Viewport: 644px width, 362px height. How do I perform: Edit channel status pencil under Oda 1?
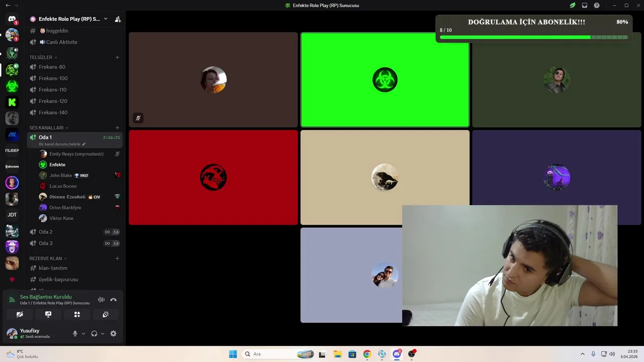click(84, 144)
